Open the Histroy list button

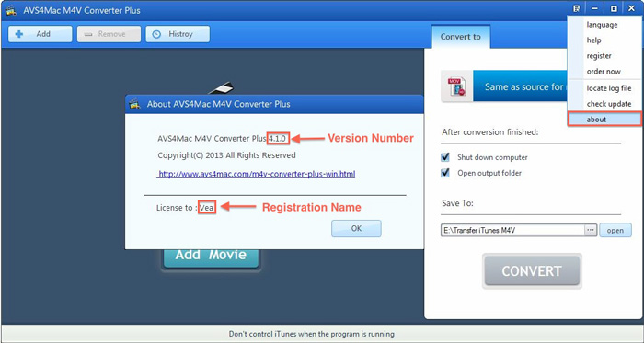tap(178, 34)
